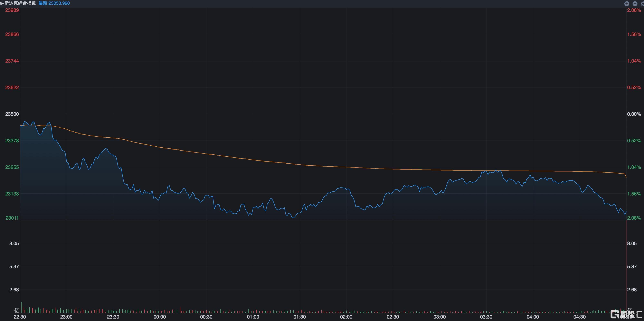Screen dimensions: 644x321
Task: Click the 23500 baseline price label
Action: pyautogui.click(x=12, y=114)
